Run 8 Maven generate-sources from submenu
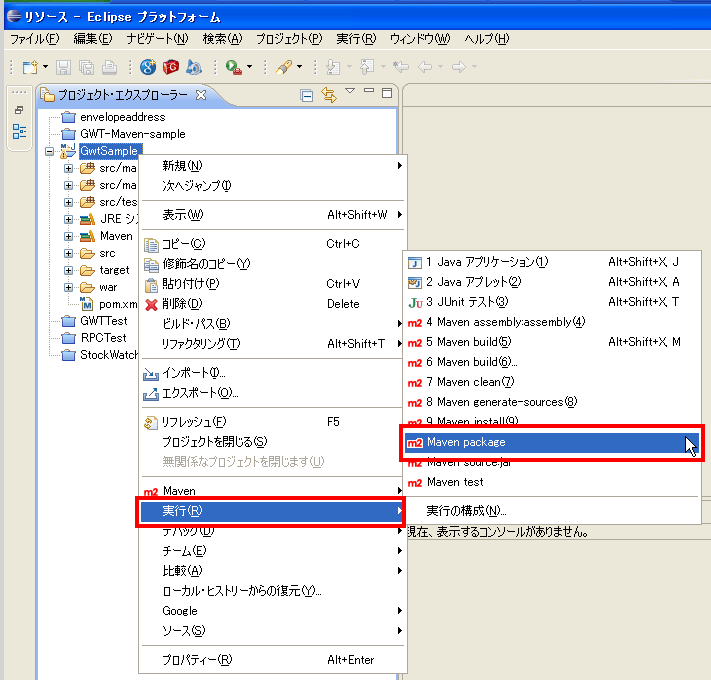Viewport: 711px width, 680px height. [x=552, y=402]
